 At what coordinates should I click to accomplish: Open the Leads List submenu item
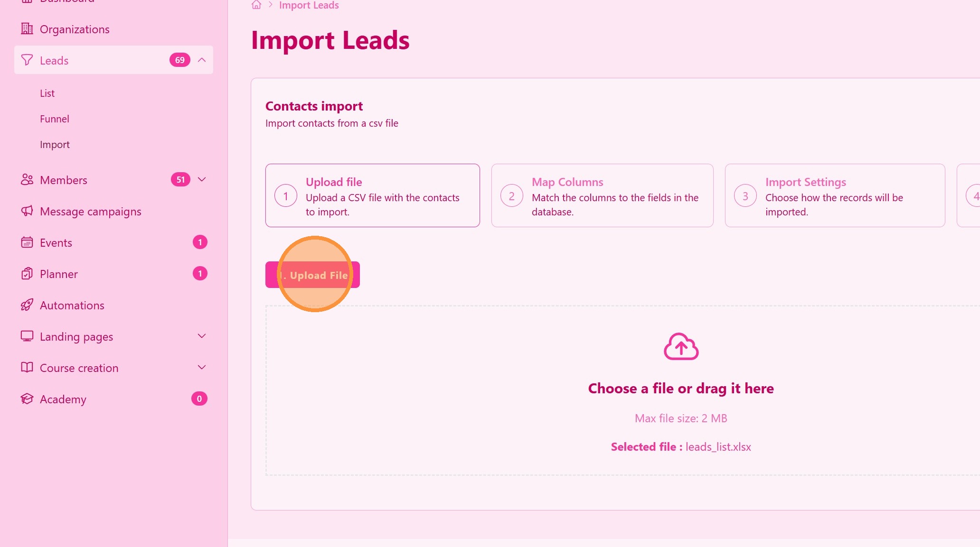(47, 93)
